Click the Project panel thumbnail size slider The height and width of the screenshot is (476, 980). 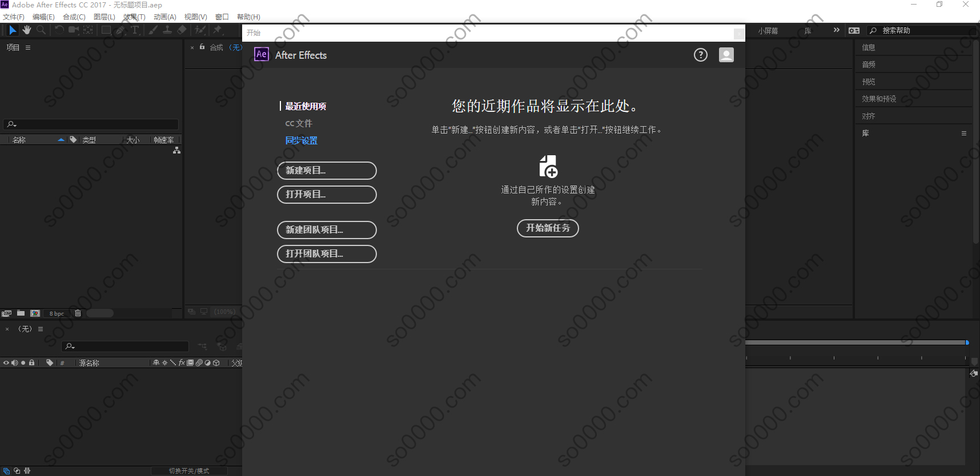pos(100,313)
